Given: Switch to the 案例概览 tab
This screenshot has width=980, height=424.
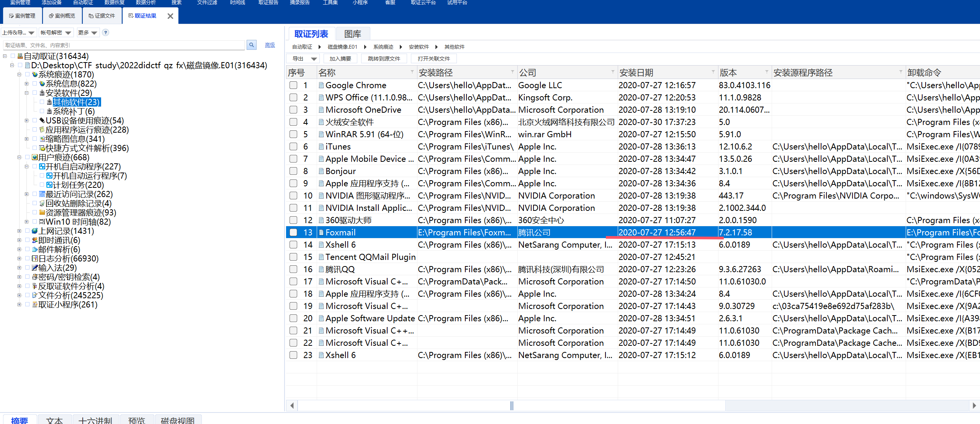Looking at the screenshot, I should tap(62, 16).
